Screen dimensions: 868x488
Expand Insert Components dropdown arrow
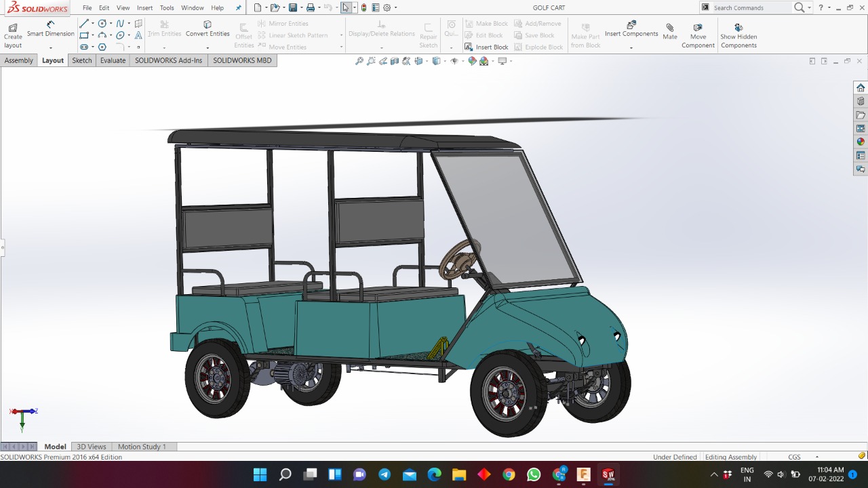tap(631, 48)
